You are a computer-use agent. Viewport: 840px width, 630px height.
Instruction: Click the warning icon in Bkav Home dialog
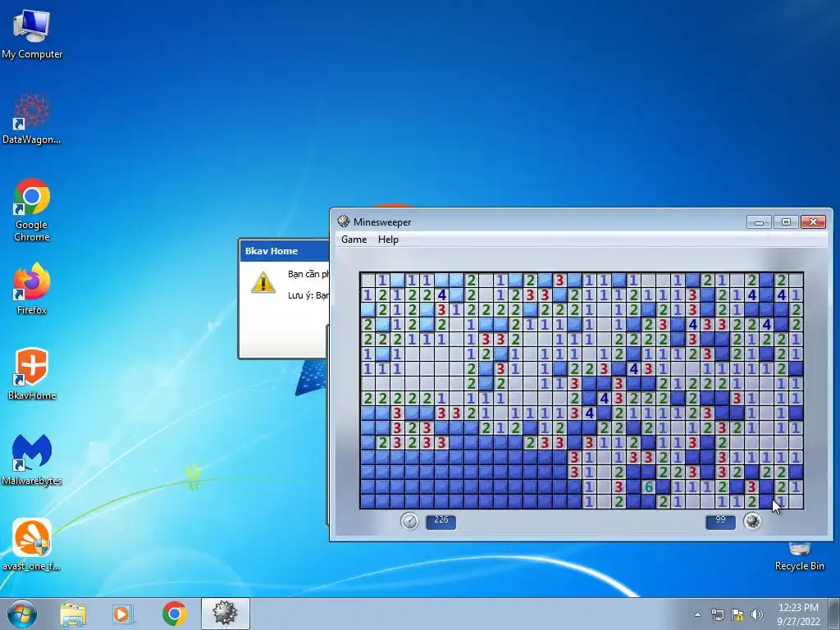click(x=263, y=282)
